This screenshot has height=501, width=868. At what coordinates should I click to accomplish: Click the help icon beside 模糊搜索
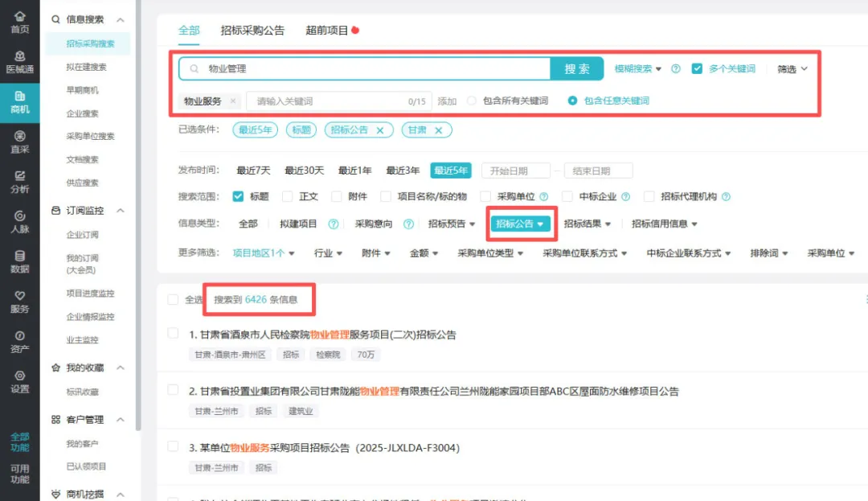[x=676, y=69]
